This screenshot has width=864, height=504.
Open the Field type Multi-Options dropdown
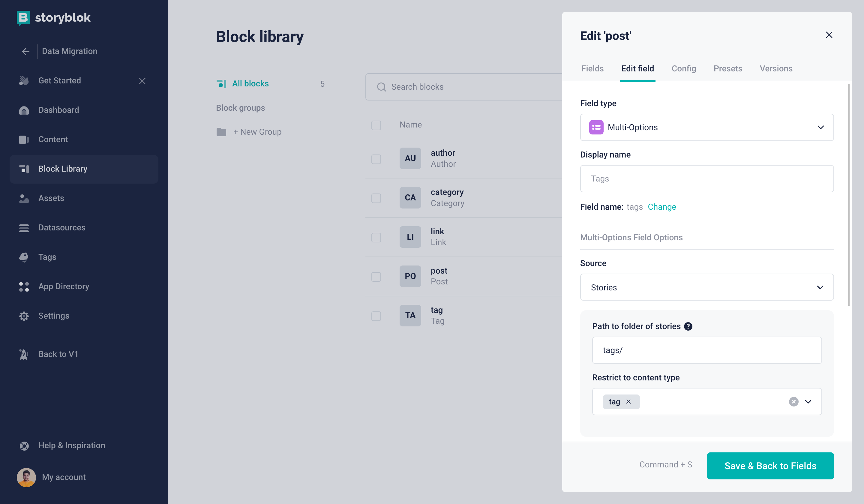pyautogui.click(x=706, y=127)
